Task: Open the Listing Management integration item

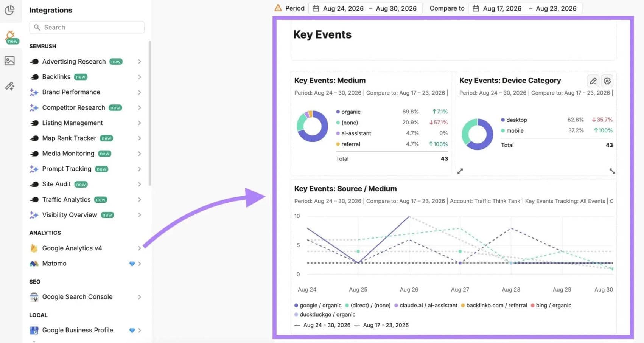Action: coord(86,123)
